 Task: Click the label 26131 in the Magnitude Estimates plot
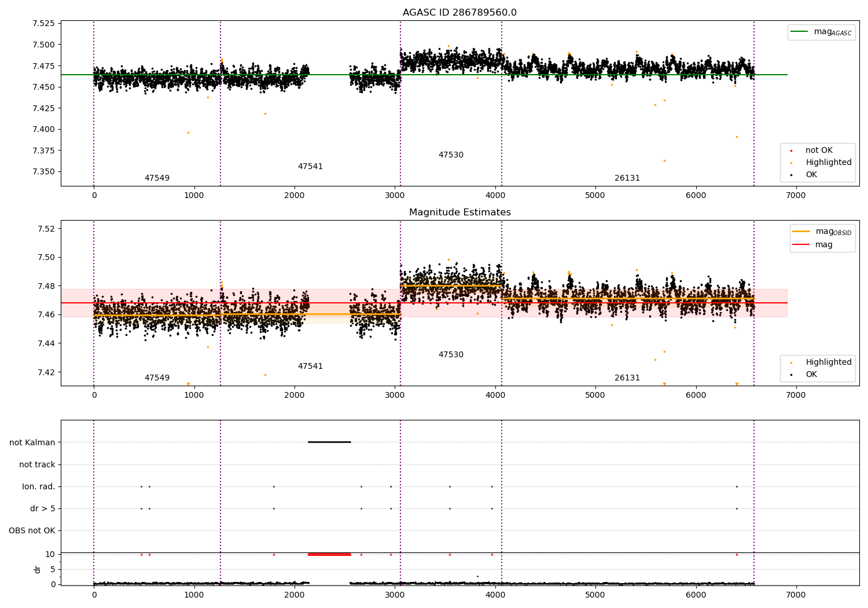627,378
